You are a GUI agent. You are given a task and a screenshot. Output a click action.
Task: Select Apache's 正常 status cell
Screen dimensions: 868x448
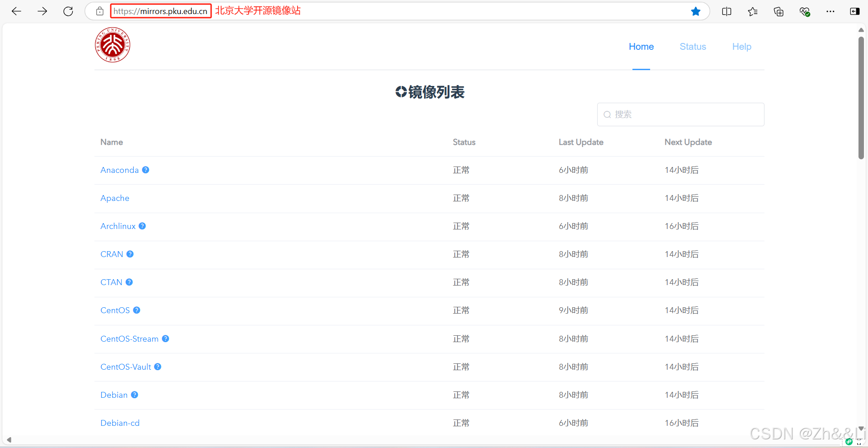pos(461,198)
